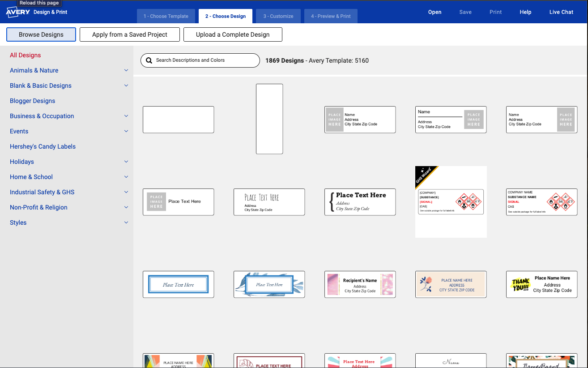Choose the rose flower address design
The image size is (588, 368).
pyautogui.click(x=451, y=284)
